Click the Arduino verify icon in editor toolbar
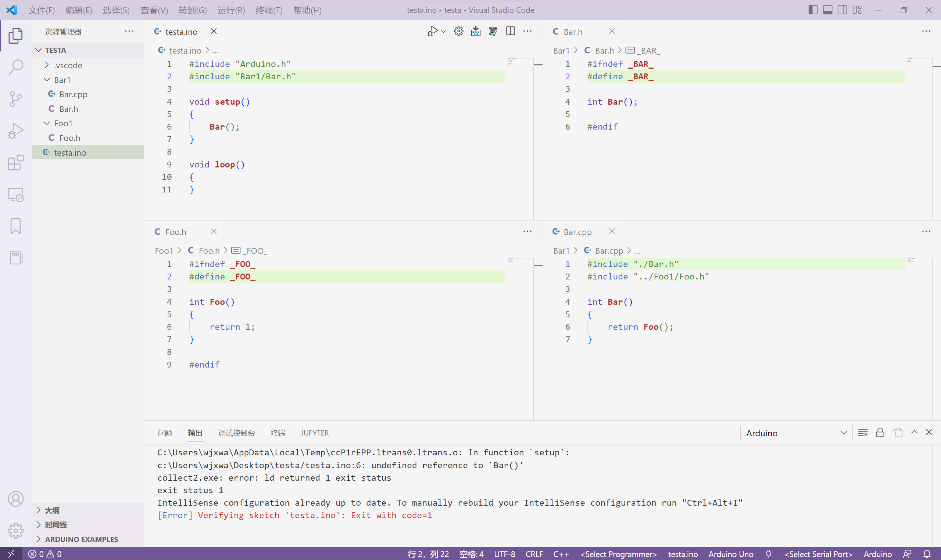Image resolution: width=941 pixels, height=560 pixels. (x=493, y=31)
